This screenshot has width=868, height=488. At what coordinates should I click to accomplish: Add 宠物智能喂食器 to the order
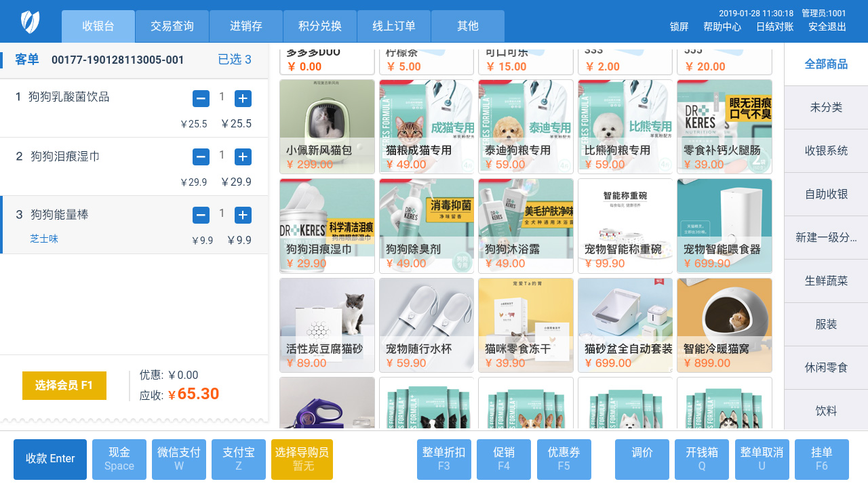click(724, 225)
